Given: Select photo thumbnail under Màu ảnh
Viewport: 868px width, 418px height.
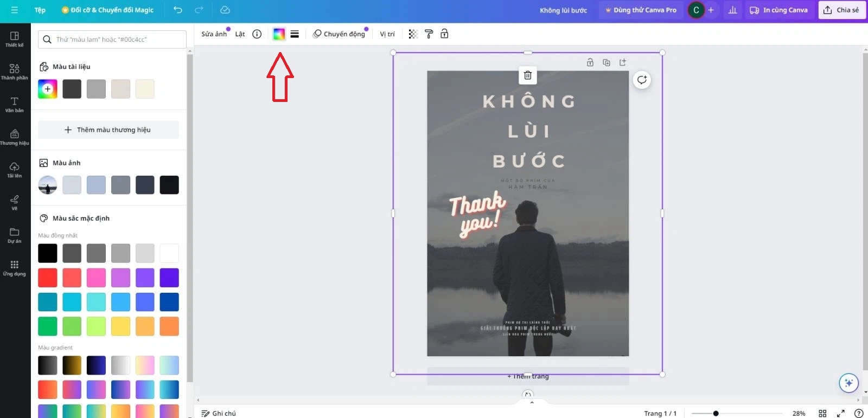Looking at the screenshot, I should pos(48,185).
